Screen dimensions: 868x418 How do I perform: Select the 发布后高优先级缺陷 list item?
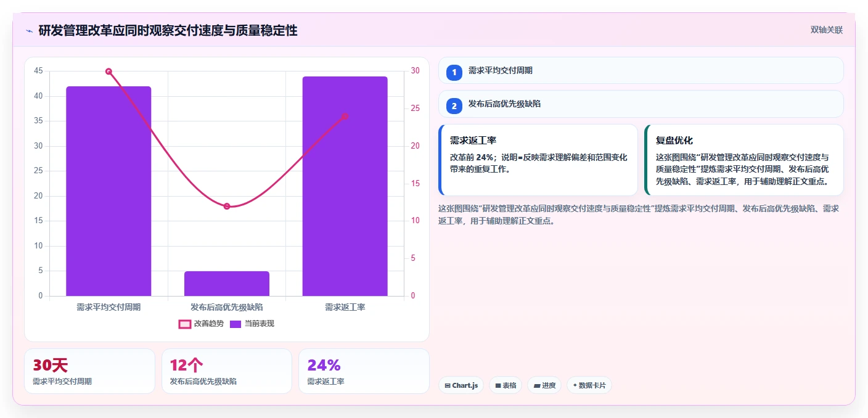coord(641,104)
